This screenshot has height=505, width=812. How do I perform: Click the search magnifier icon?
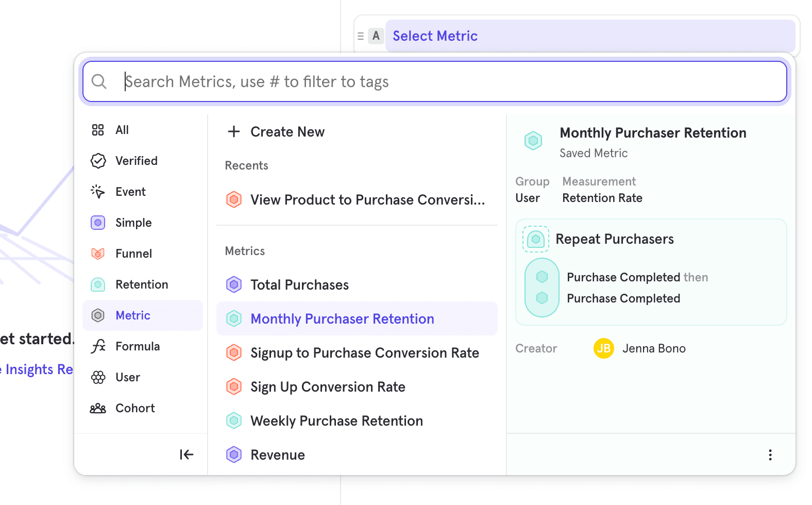(99, 81)
